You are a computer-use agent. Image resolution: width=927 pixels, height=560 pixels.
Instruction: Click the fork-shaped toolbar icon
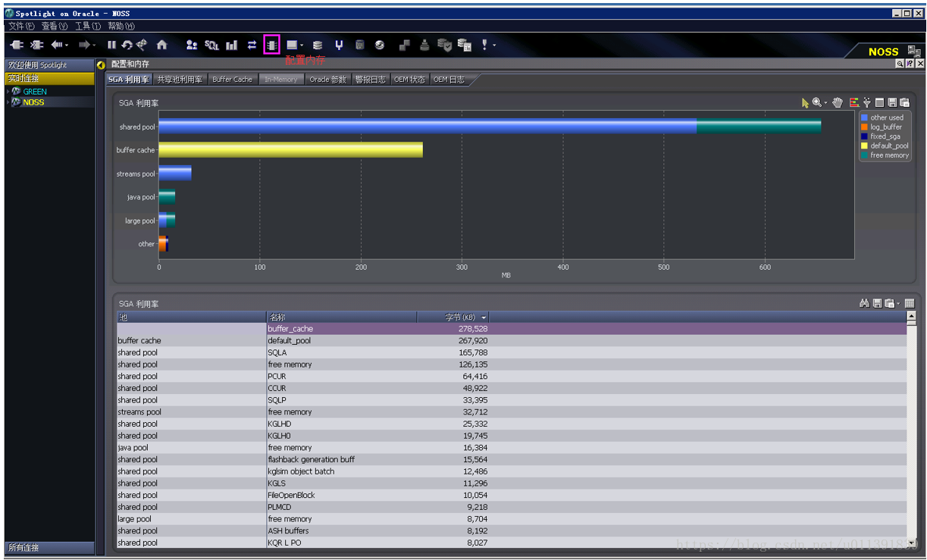(x=339, y=45)
